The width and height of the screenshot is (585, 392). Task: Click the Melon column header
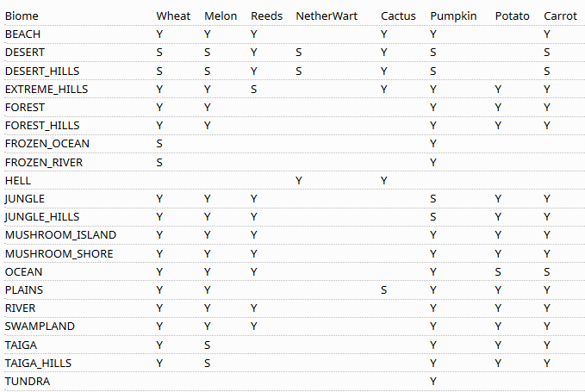(x=221, y=16)
